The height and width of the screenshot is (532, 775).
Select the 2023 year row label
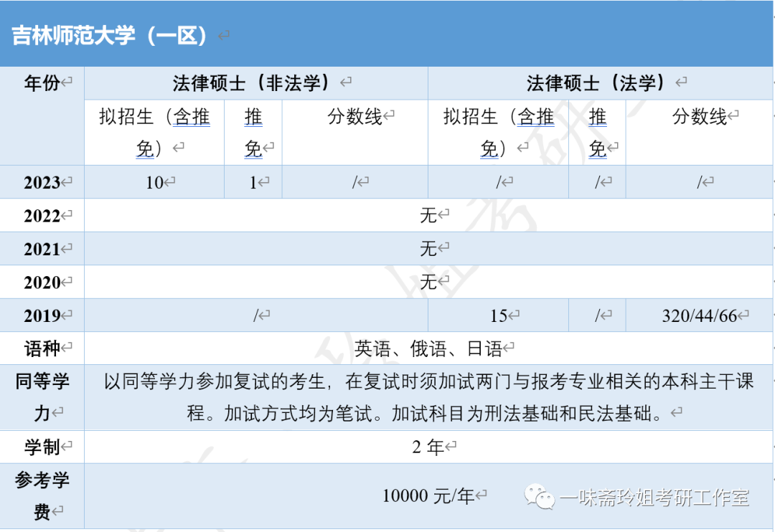pyautogui.click(x=42, y=182)
